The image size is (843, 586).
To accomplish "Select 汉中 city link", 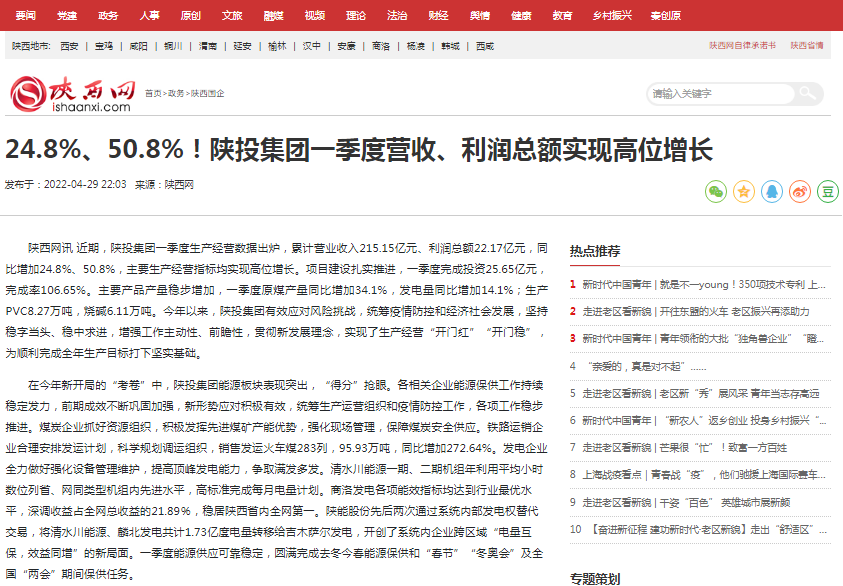I will (x=312, y=46).
